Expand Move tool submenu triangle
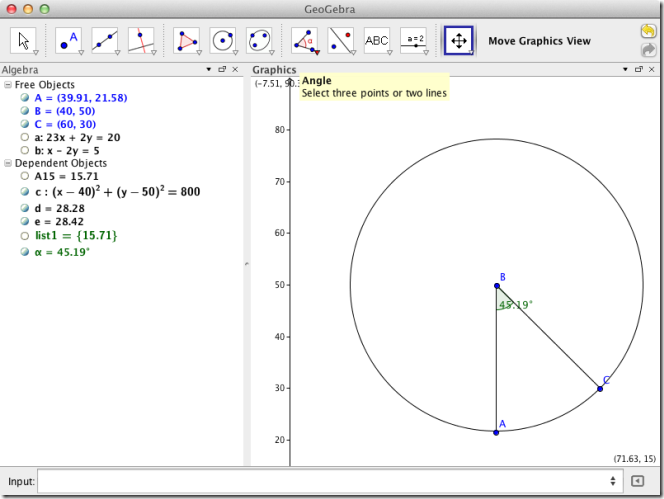This screenshot has height=499, width=664. tap(36, 53)
